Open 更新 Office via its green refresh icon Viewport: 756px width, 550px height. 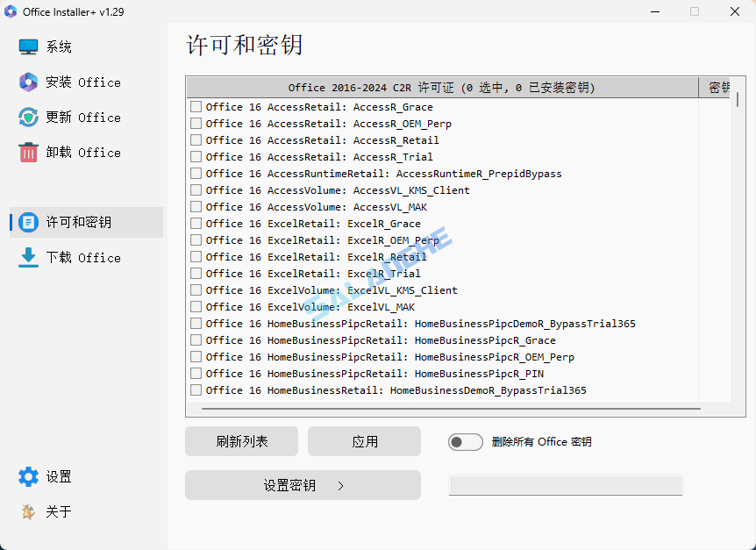pyautogui.click(x=27, y=117)
